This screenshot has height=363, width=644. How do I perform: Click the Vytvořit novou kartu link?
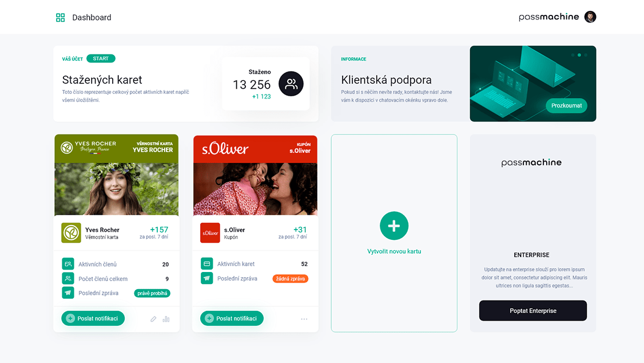coord(394,251)
